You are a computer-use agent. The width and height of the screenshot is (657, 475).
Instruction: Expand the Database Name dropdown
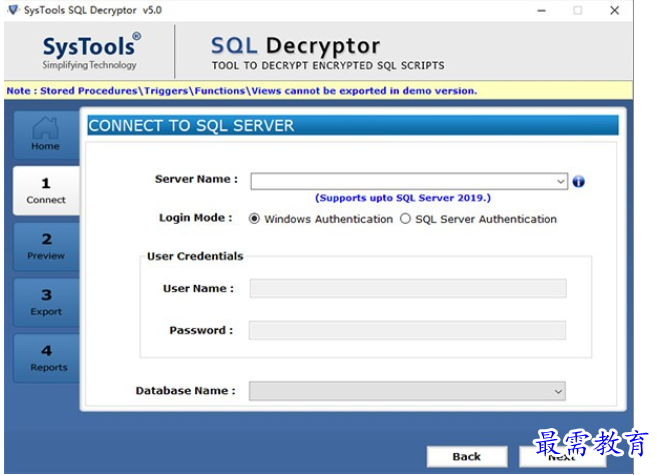click(558, 391)
